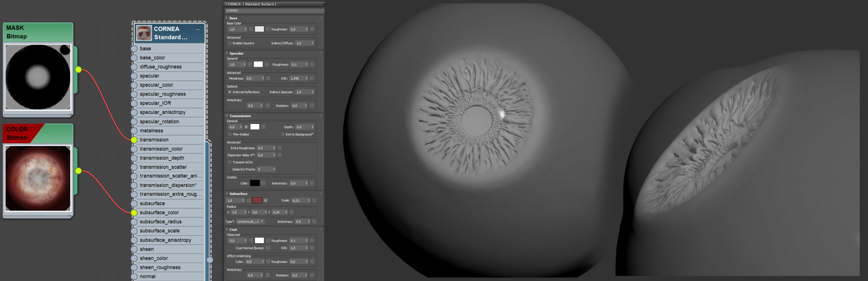The image size is (868, 281).
Task: Click the M map button beside subsurface color
Action: [266, 201]
